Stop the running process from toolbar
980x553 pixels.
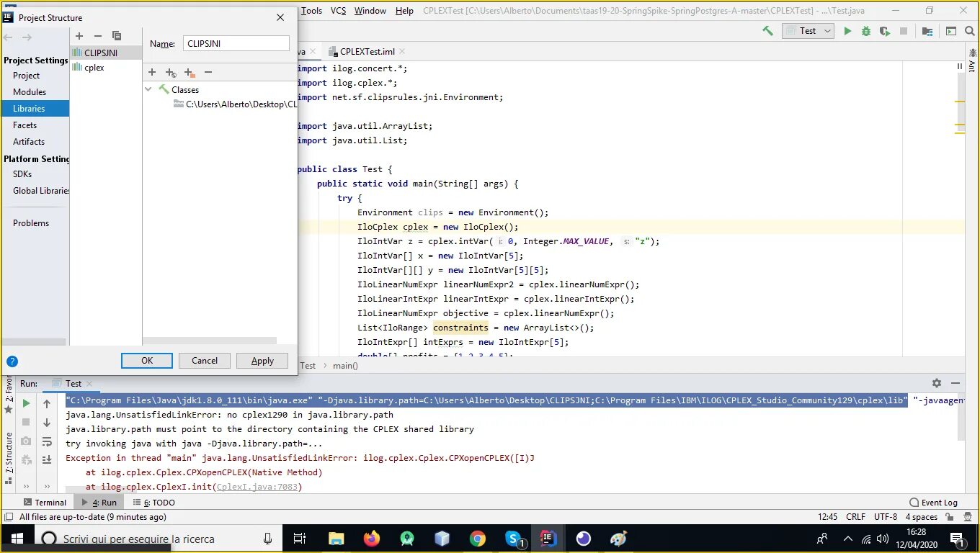[904, 31]
